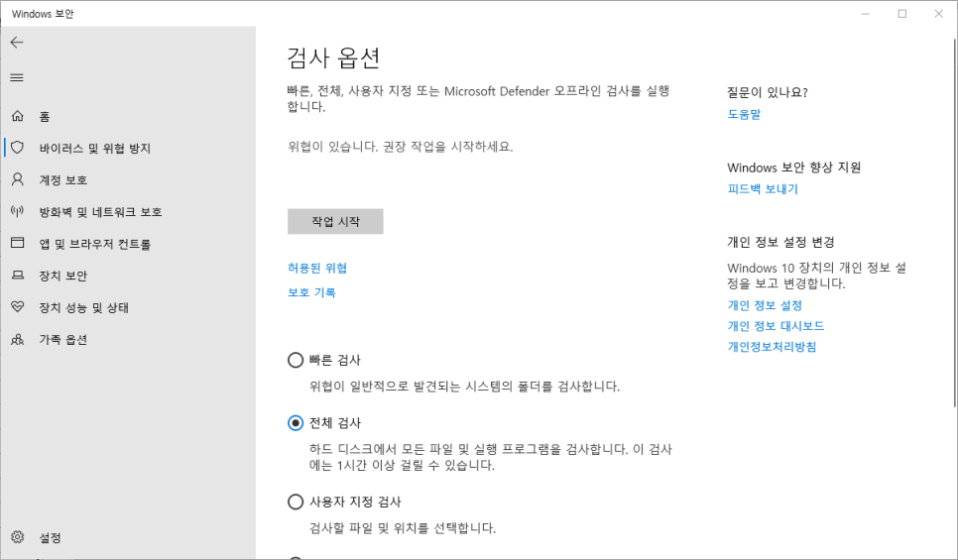Maximize the Windows 보안 window
The width and height of the screenshot is (958, 560).
pos(901,14)
